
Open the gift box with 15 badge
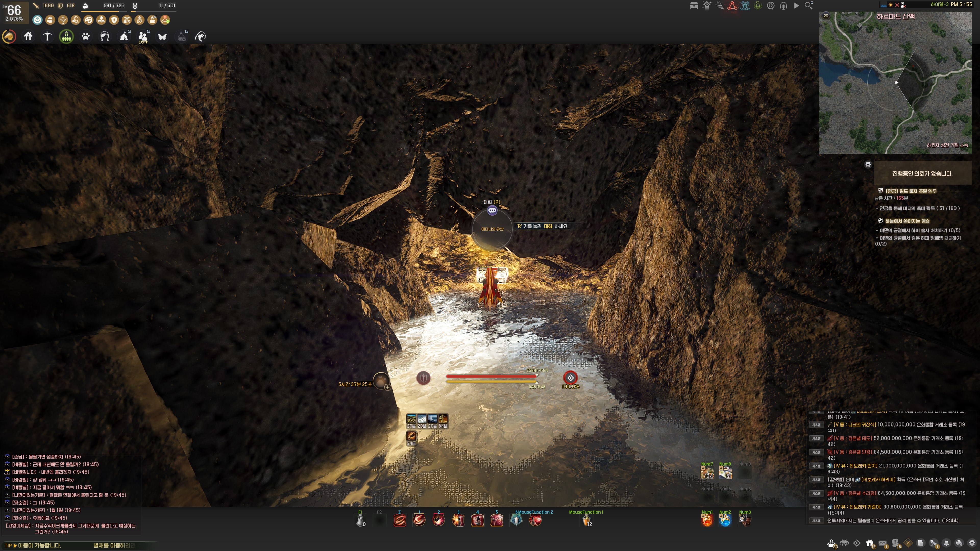(870, 543)
